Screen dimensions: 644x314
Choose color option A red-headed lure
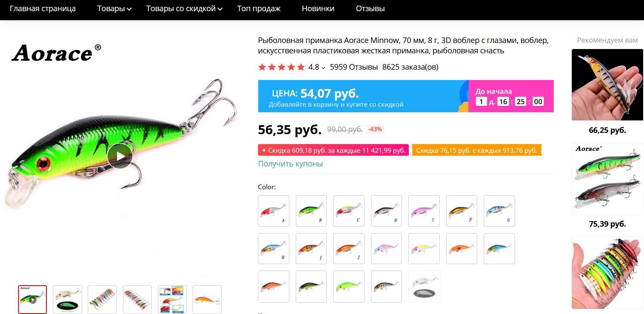tap(273, 211)
